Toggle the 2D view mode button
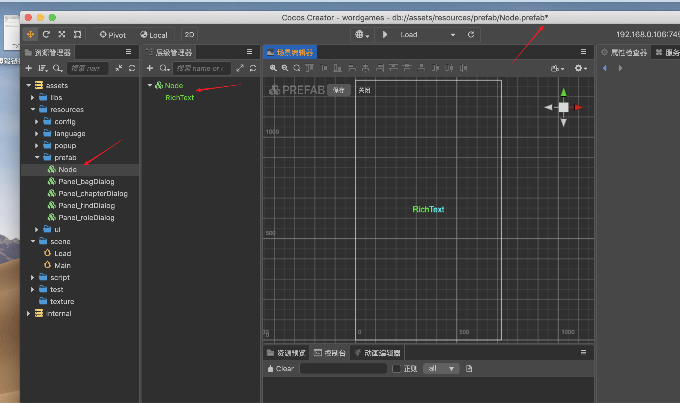 click(189, 34)
